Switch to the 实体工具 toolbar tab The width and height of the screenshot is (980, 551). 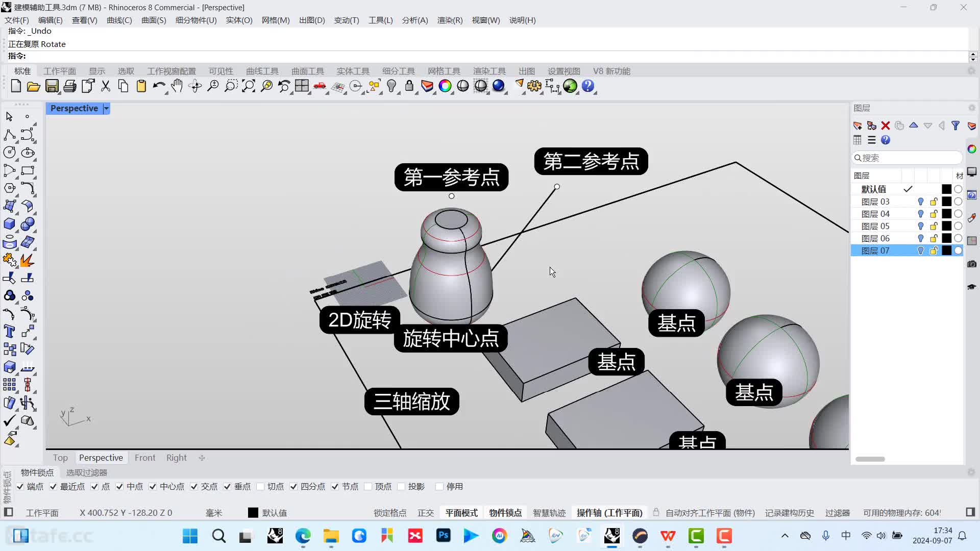353,71
